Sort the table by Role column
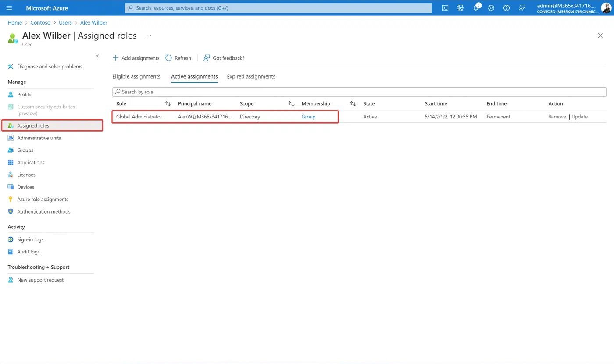The image size is (614, 364). tap(168, 104)
